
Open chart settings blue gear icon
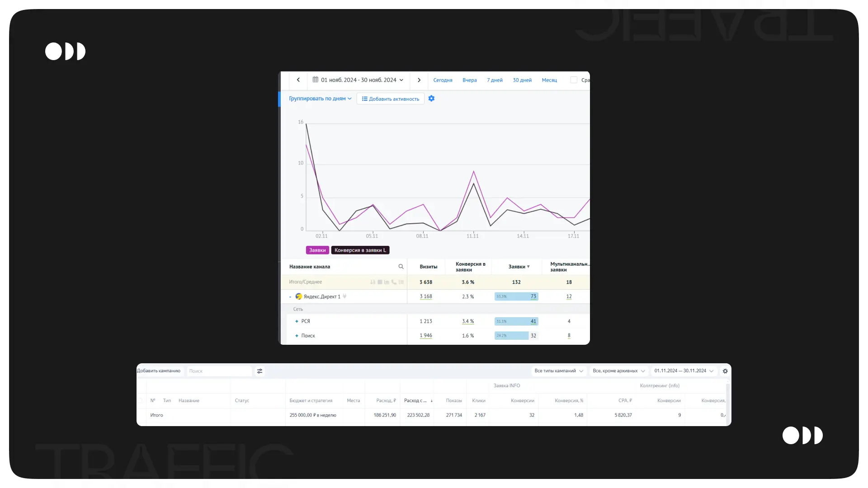pos(431,99)
